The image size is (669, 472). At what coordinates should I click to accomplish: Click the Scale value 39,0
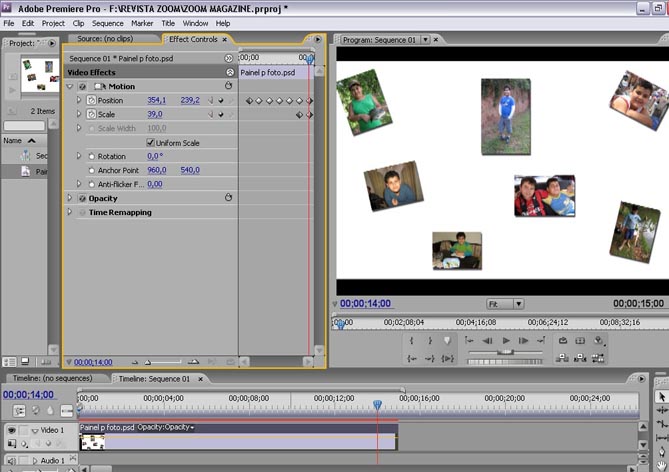155,115
